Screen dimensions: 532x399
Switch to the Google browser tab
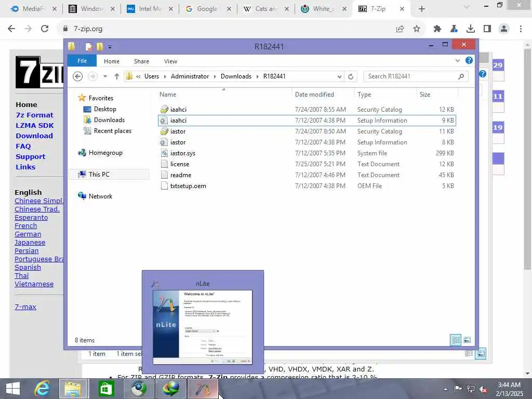click(207, 9)
